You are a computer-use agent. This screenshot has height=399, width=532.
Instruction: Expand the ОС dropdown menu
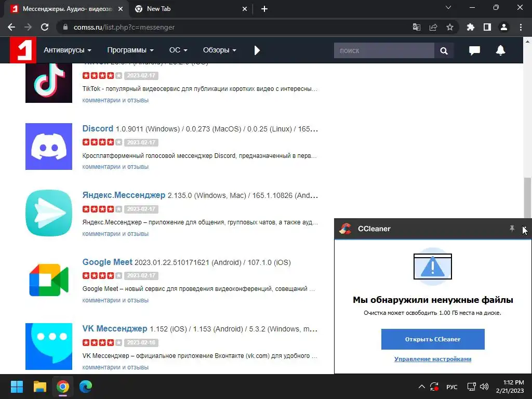178,50
